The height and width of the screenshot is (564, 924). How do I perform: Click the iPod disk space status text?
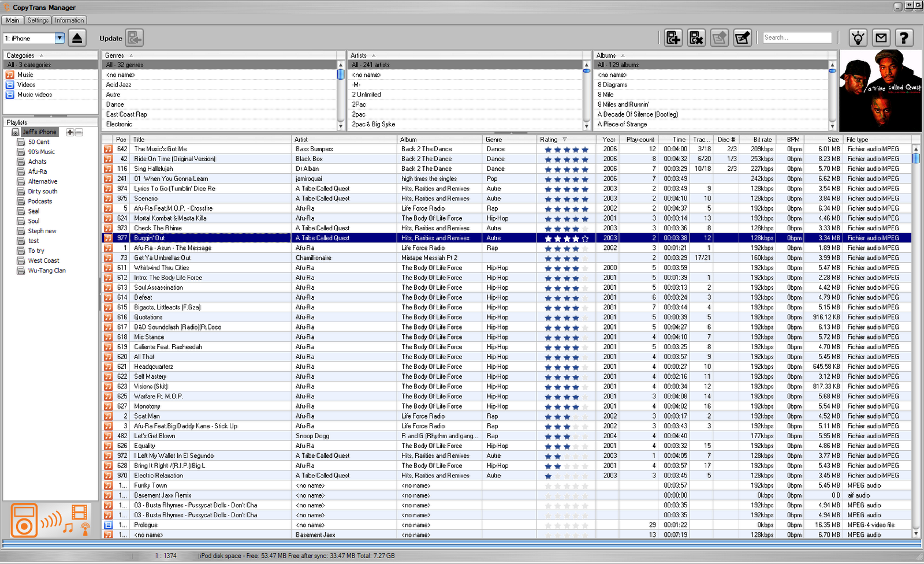(297, 556)
